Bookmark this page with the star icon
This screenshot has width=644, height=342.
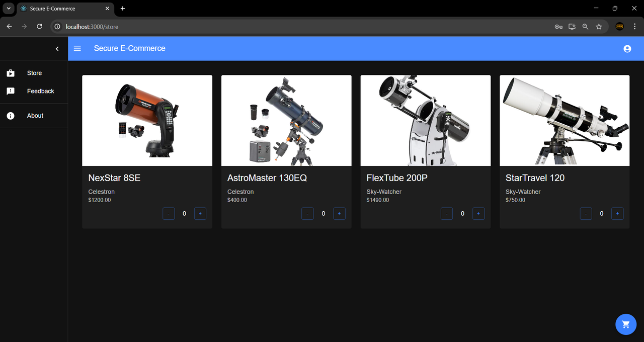[x=599, y=27]
